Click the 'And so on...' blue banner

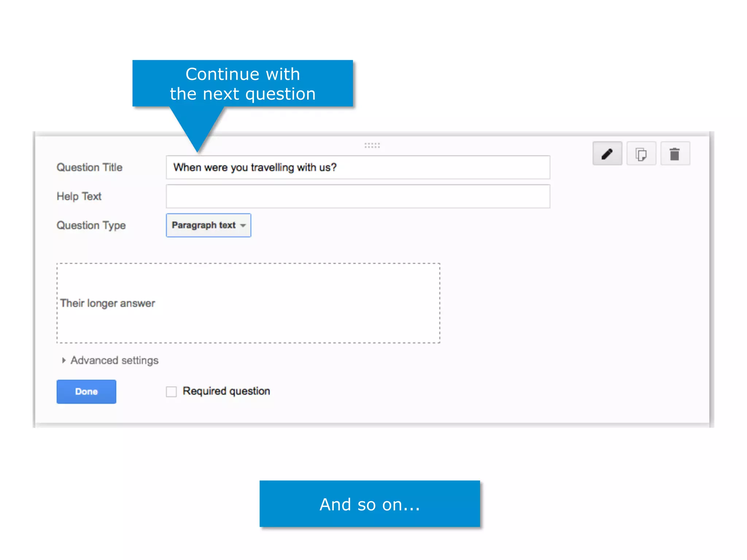[x=369, y=504]
